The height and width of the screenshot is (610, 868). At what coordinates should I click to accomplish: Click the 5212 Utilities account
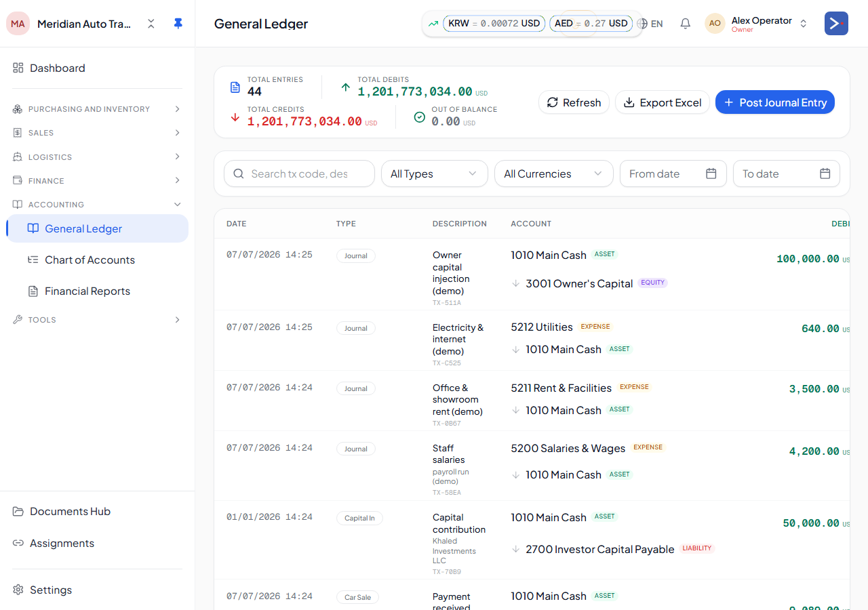(x=542, y=327)
